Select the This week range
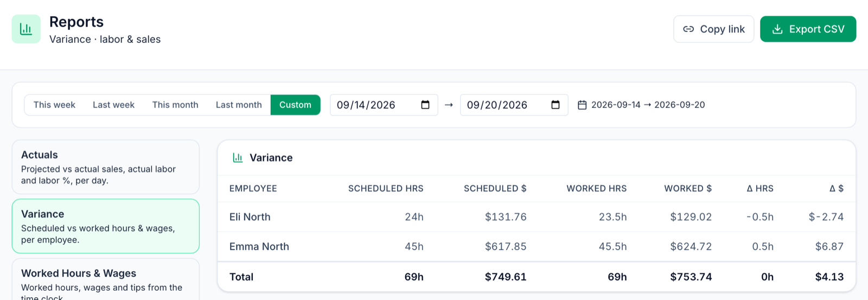Screen dimensions: 868x300 pos(54,105)
